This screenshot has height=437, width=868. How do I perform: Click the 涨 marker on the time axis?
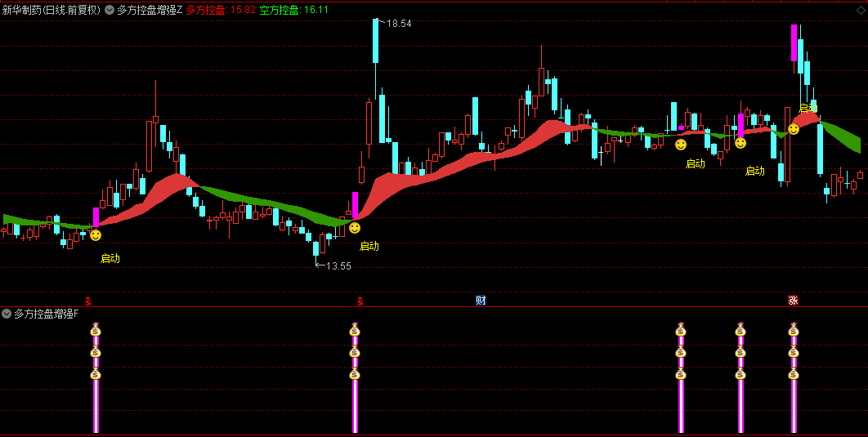pyautogui.click(x=794, y=301)
